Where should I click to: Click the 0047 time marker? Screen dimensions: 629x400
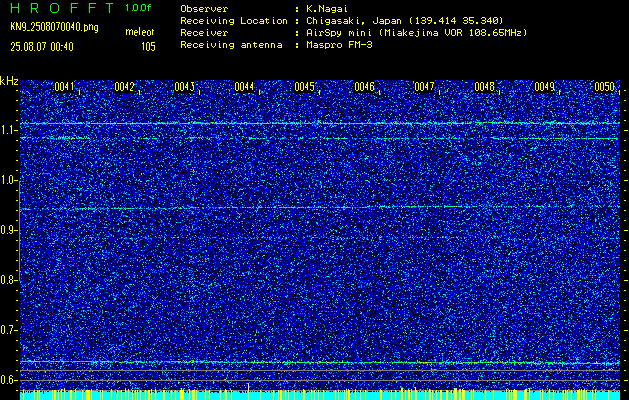(424, 87)
